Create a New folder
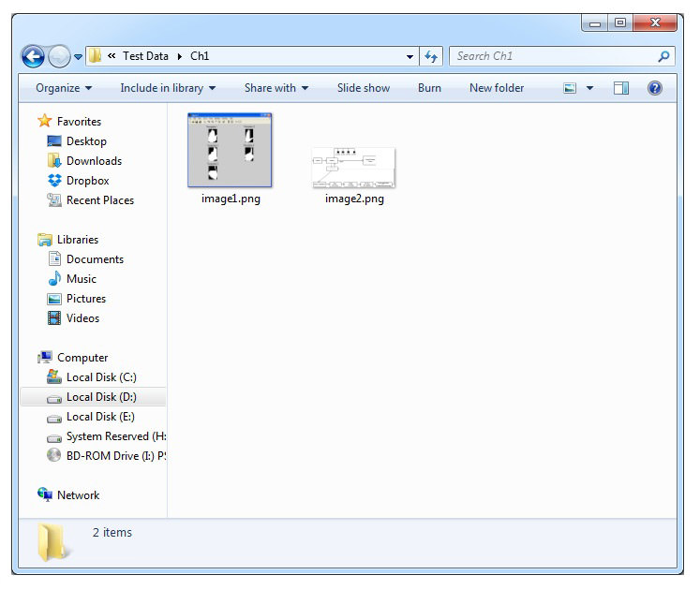The width and height of the screenshot is (700, 590). click(x=497, y=88)
